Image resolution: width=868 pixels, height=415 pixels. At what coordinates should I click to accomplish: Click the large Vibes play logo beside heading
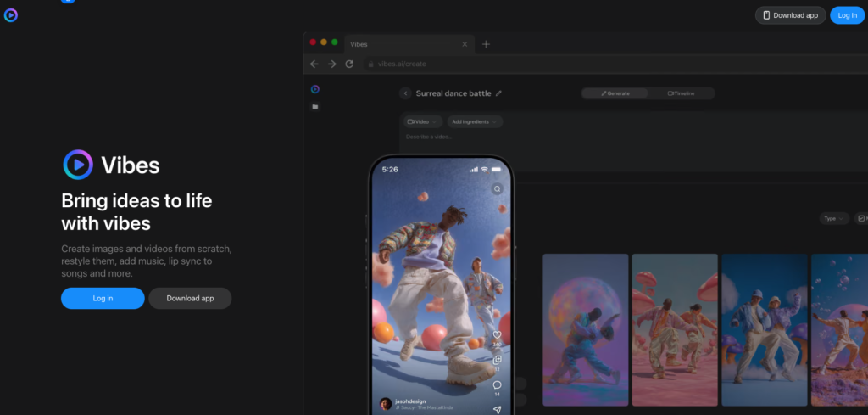point(77,165)
